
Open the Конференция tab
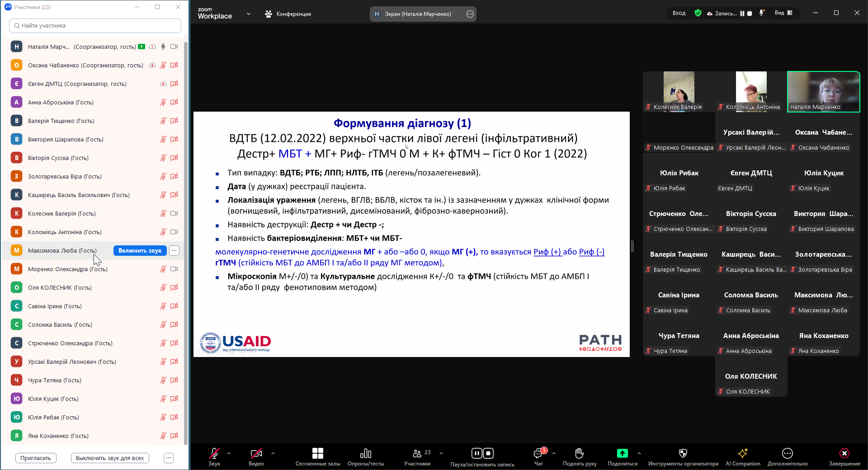click(x=288, y=14)
